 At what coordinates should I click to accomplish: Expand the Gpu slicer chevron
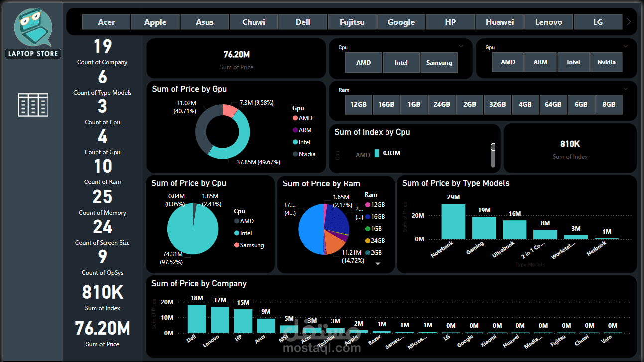[x=626, y=46]
